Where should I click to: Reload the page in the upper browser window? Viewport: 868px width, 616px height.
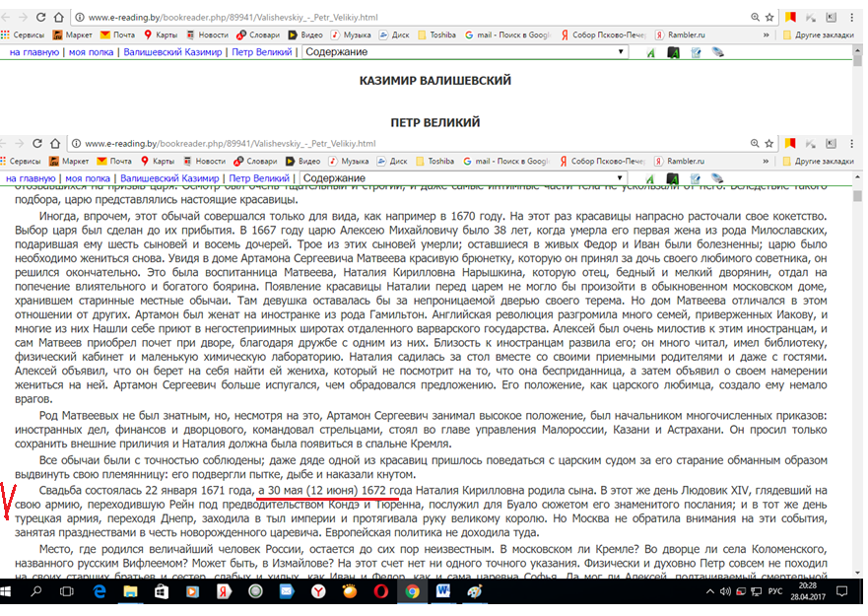pos(41,17)
